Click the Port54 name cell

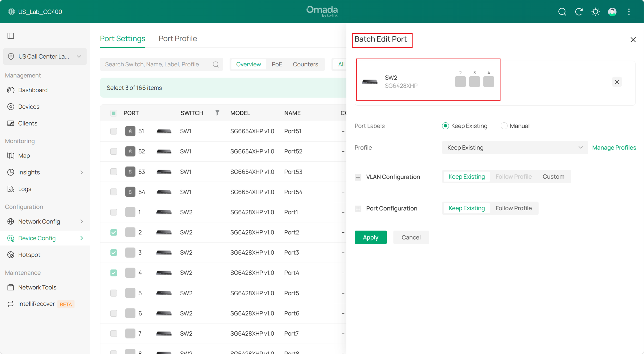(x=293, y=192)
